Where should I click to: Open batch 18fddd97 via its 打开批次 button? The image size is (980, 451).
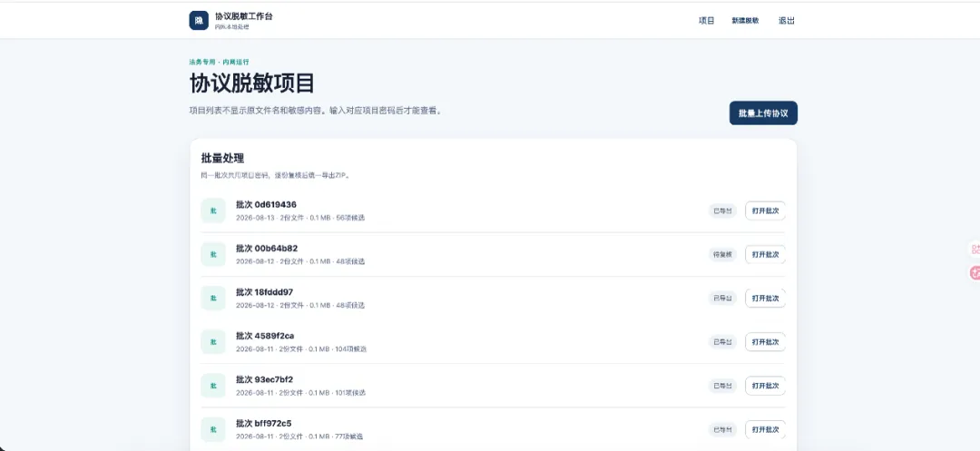765,298
